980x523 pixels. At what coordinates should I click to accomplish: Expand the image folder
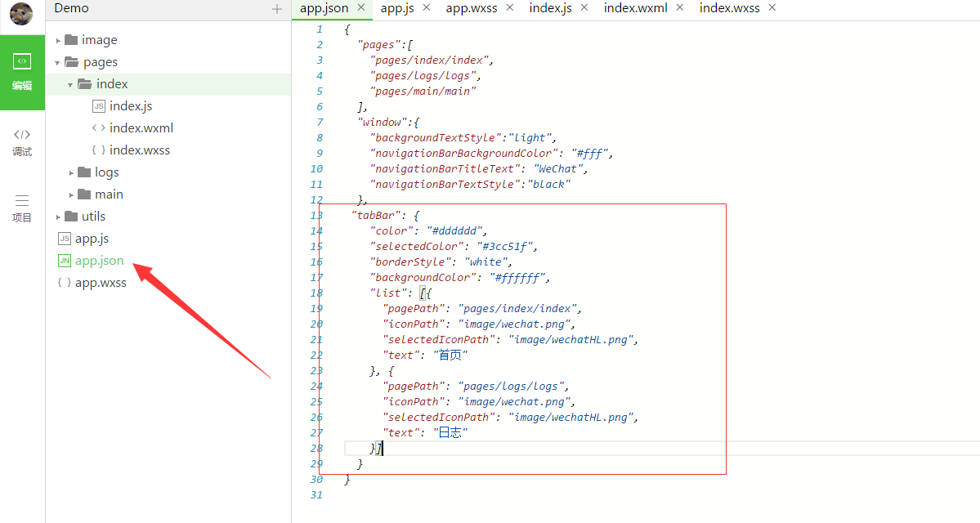59,40
